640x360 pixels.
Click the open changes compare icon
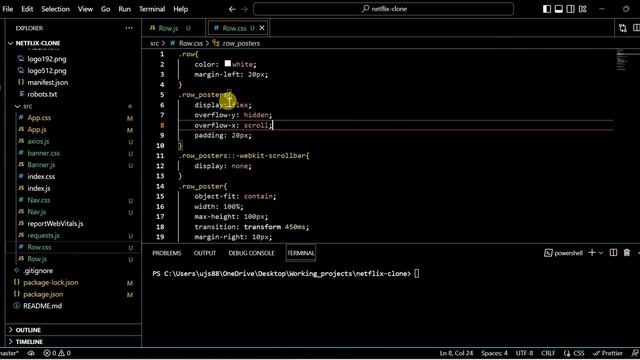click(622, 28)
